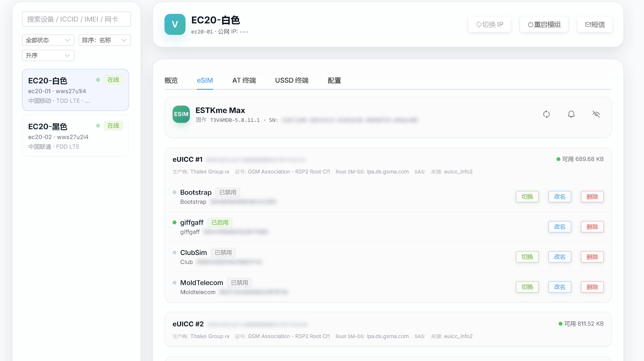Click the 已启用 badge beside giffgaff
Viewport: 644px width, 361px height.
tap(220, 223)
